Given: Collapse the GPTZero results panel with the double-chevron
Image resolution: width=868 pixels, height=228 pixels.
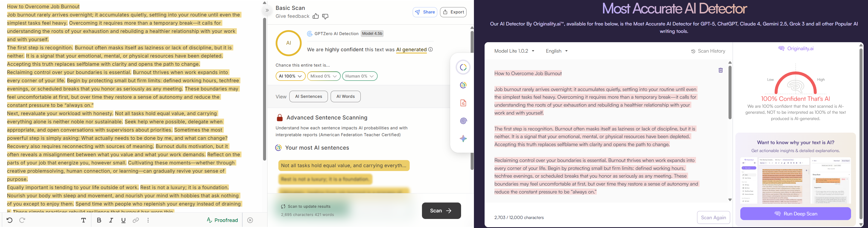Looking at the screenshot, I should pos(267,10).
